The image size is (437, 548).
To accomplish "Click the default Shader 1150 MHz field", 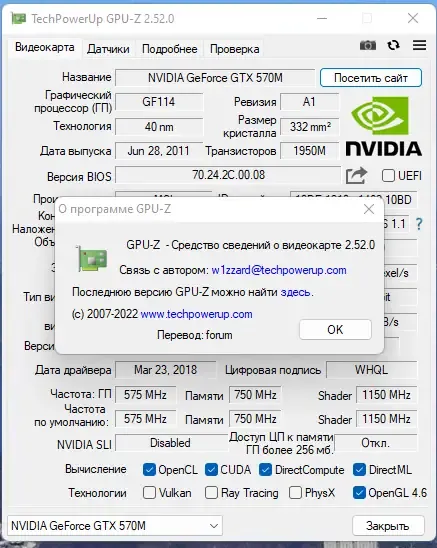I will point(386,419).
